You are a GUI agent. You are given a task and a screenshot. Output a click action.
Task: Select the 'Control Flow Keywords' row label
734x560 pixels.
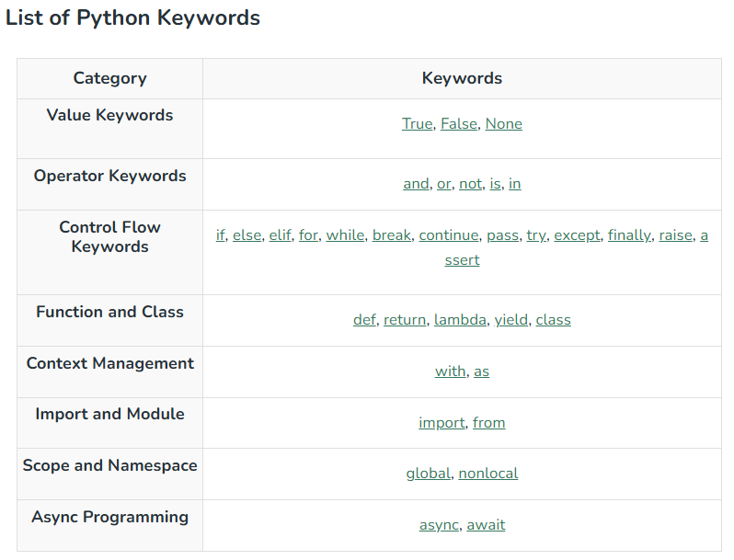110,236
